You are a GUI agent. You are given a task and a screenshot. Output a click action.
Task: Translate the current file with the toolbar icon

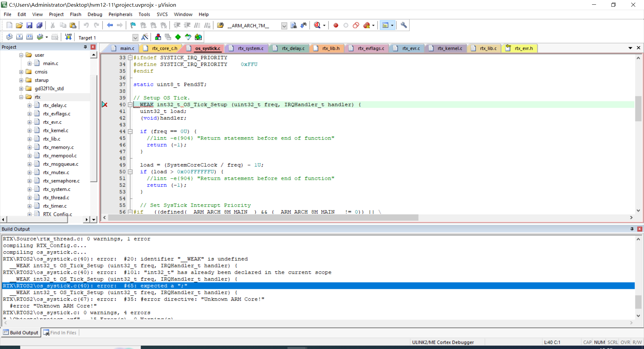(9, 37)
